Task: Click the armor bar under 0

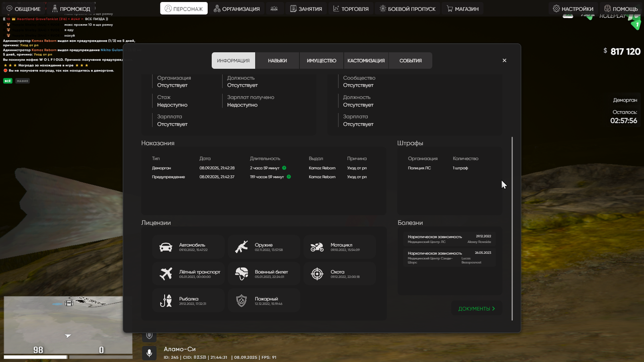Action: tap(101, 357)
